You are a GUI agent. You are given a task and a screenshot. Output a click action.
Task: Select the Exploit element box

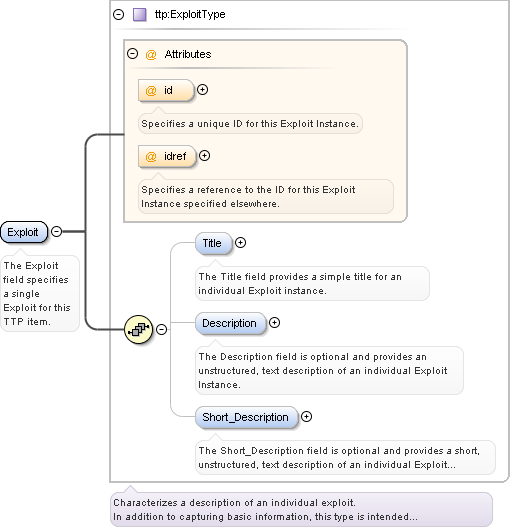[x=24, y=232]
